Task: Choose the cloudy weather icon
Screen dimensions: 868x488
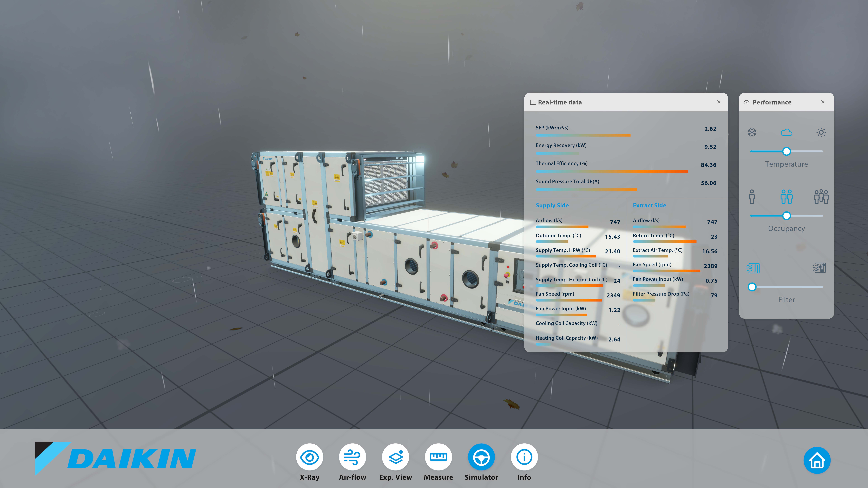Action: pyautogui.click(x=787, y=132)
